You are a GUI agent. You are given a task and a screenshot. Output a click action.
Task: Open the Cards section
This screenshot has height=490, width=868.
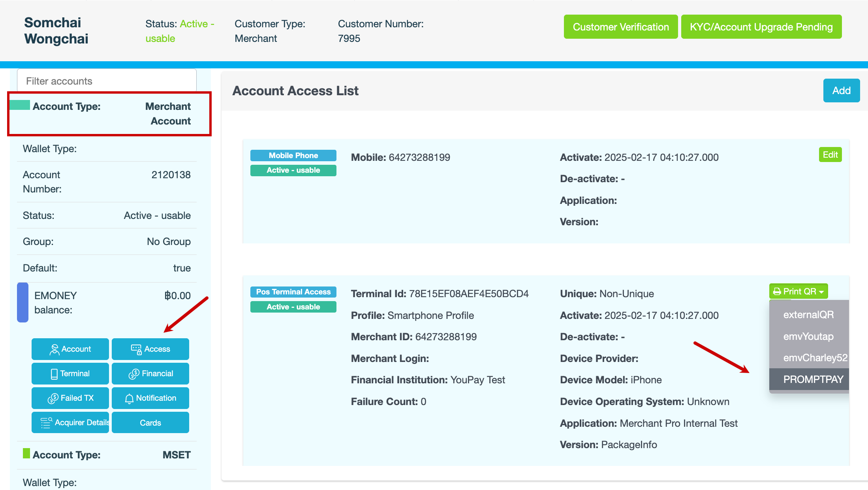tap(150, 423)
